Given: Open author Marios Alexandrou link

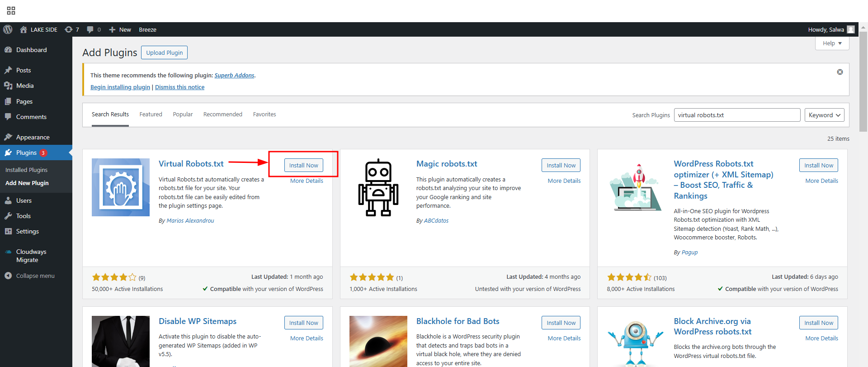Looking at the screenshot, I should pos(190,221).
